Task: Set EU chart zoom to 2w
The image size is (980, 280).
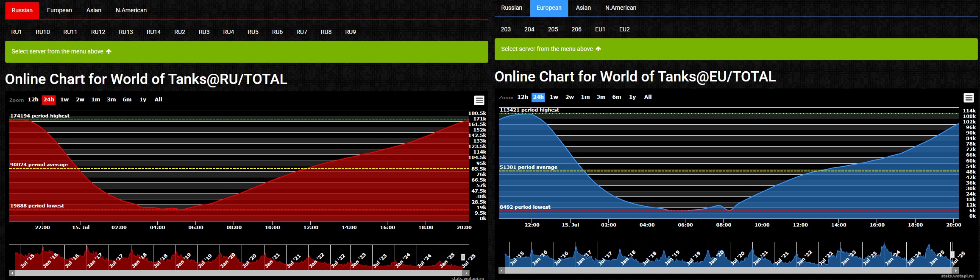Action: coord(570,97)
